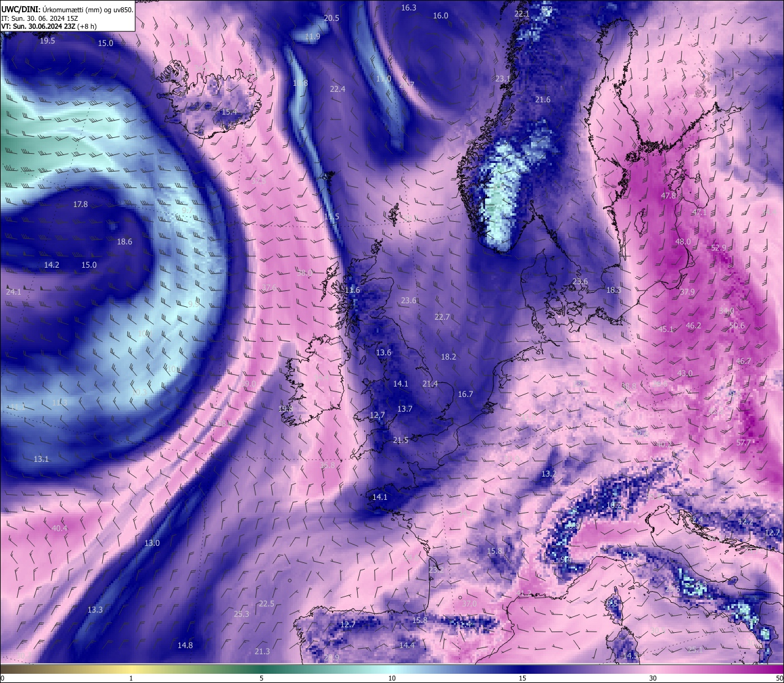Select the map value 52.9
This screenshot has width=784, height=683.
(x=718, y=247)
